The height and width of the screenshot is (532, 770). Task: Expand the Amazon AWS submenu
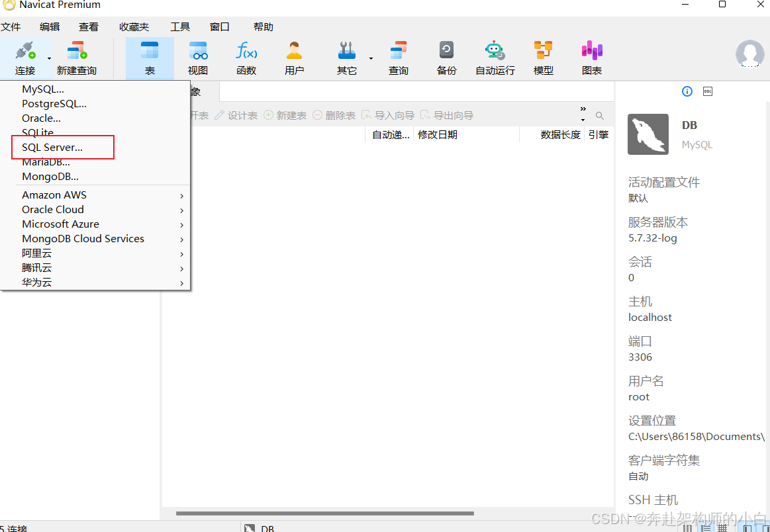click(95, 195)
